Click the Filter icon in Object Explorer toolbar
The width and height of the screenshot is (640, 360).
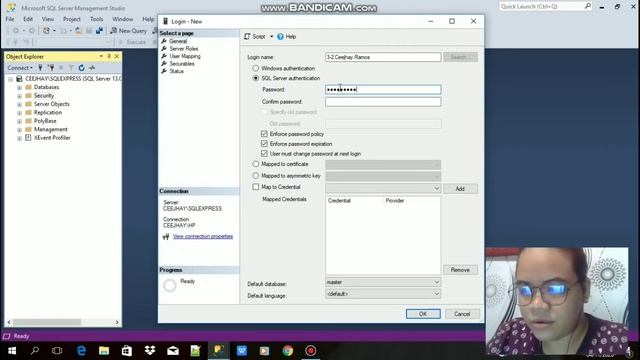point(71,68)
